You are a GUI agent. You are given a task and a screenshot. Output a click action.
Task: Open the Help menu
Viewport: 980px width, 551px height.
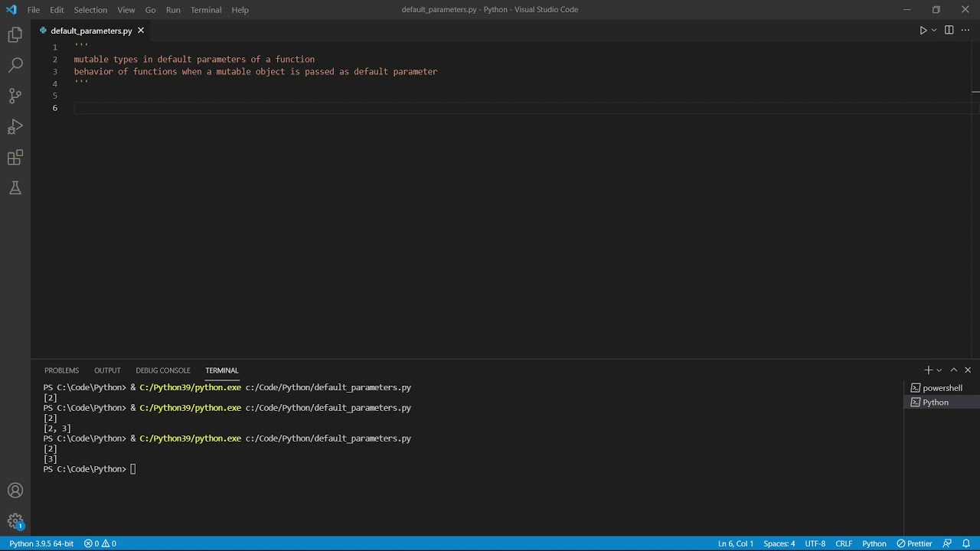[240, 10]
